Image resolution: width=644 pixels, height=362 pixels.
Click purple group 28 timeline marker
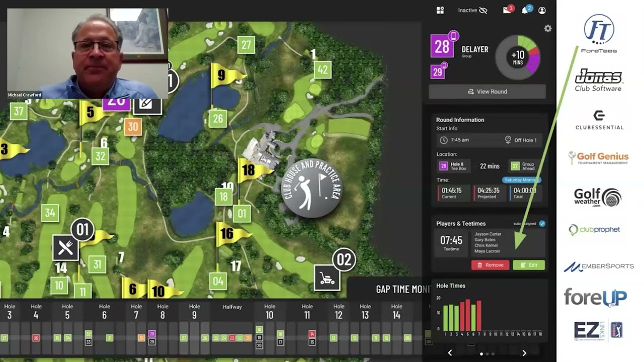[152, 334]
